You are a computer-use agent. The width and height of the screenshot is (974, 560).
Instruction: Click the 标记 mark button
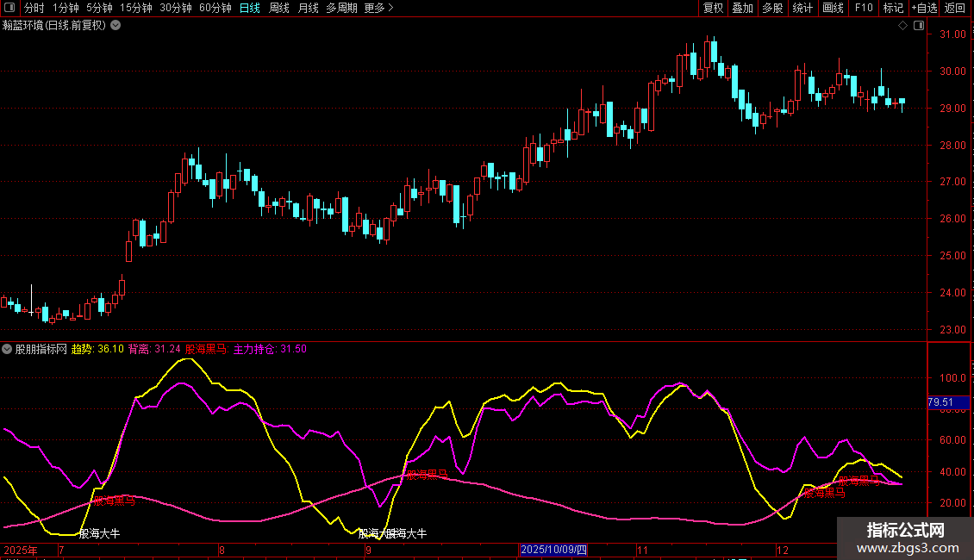pyautogui.click(x=893, y=8)
